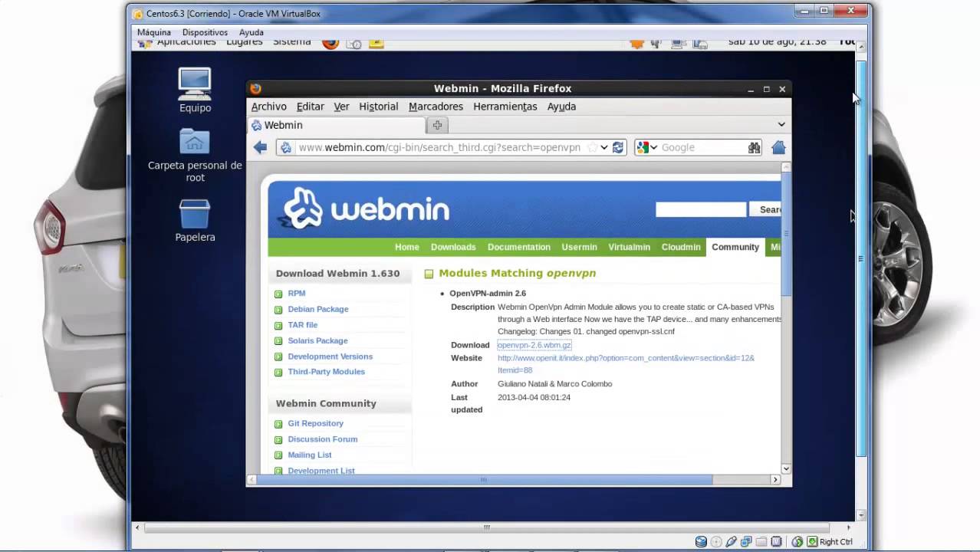Viewport: 980px width, 552px height.
Task: Bookmark this page with star icon
Action: pyautogui.click(x=591, y=147)
